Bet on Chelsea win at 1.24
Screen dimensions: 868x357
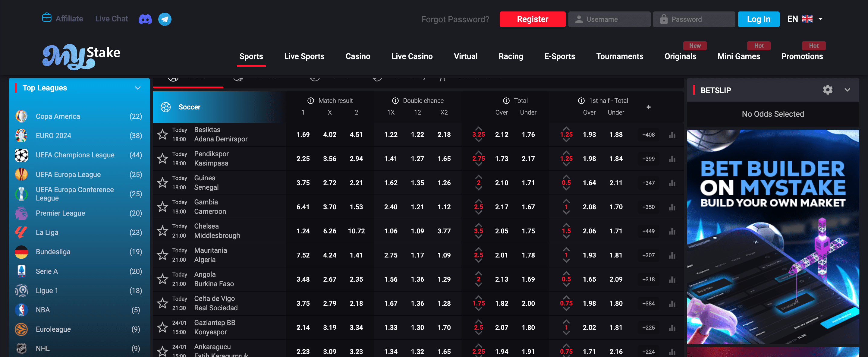coord(303,231)
